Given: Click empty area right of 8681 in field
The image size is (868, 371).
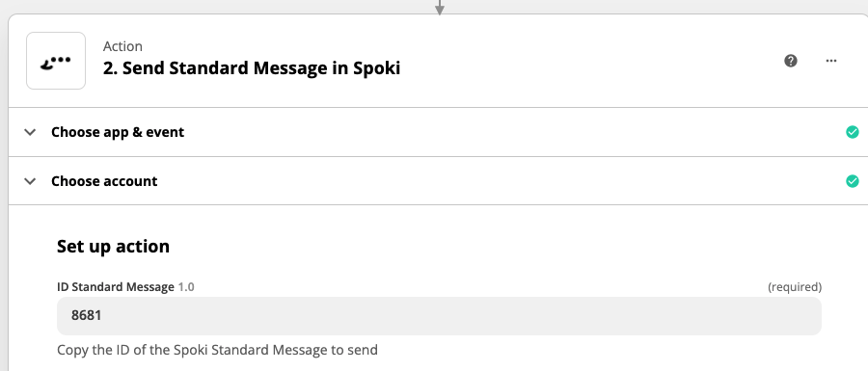Looking at the screenshot, I should coord(459,316).
